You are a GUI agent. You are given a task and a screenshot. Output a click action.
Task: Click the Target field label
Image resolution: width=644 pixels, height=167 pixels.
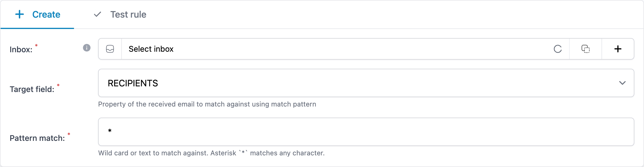[32, 89]
